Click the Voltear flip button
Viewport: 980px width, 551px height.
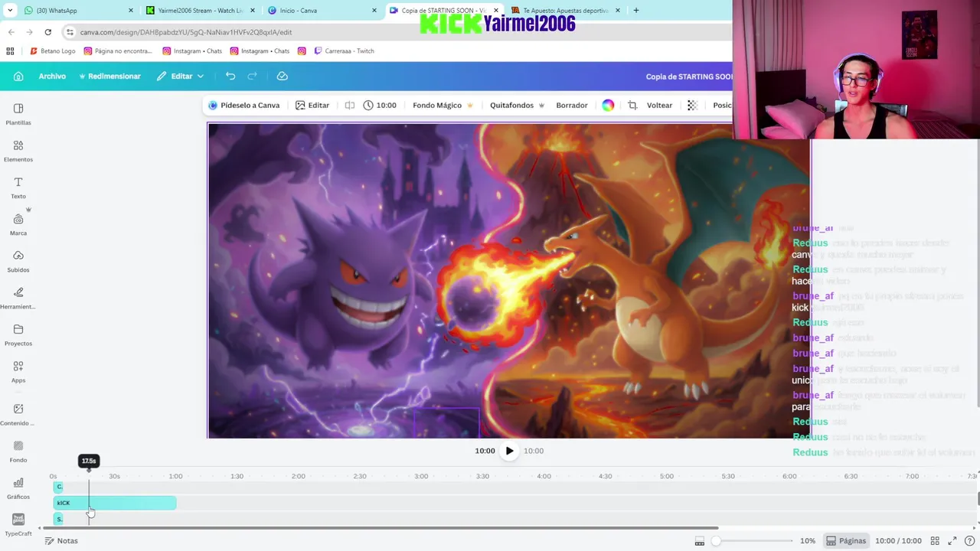click(659, 106)
